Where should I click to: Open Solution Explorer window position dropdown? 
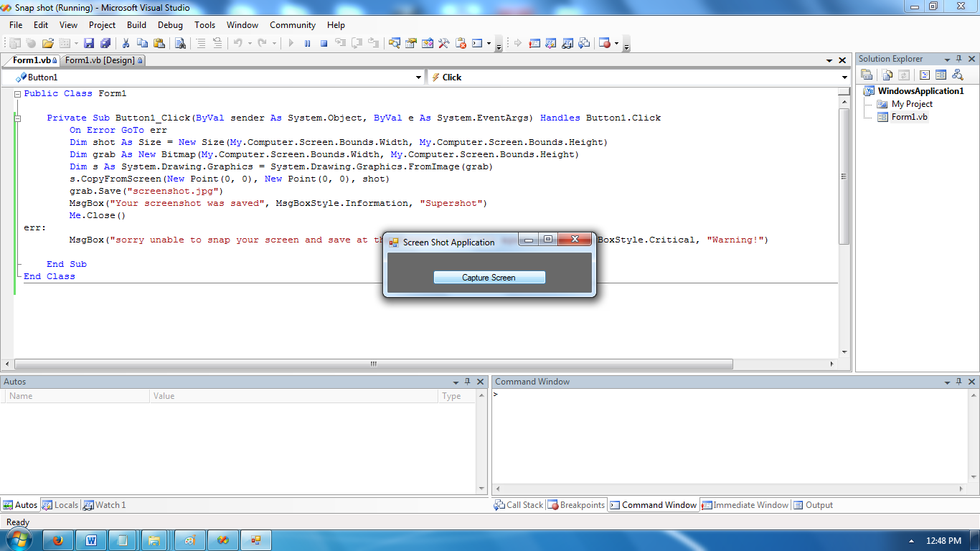[947, 59]
